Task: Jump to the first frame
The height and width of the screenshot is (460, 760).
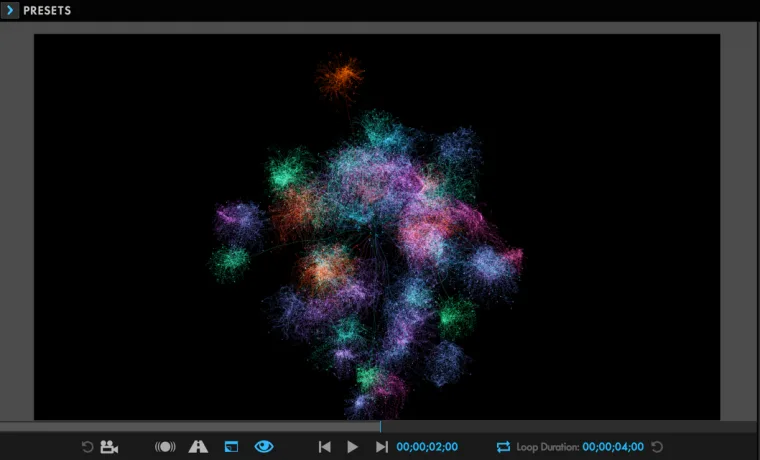Action: click(325, 446)
